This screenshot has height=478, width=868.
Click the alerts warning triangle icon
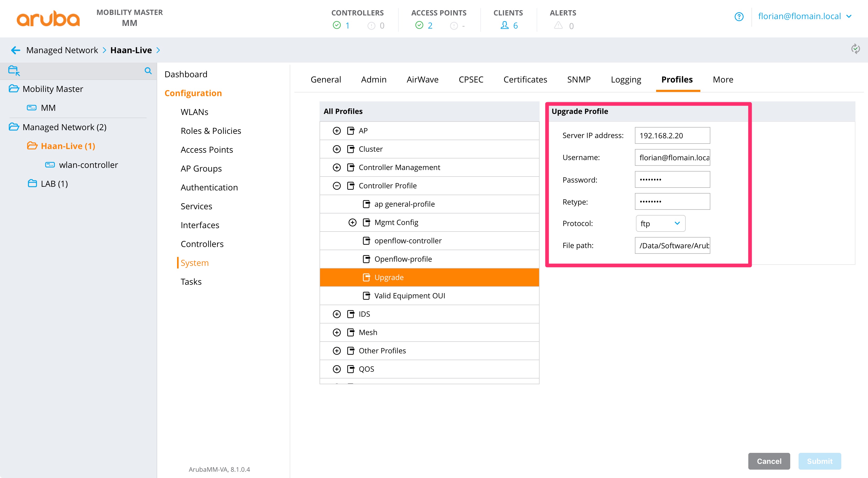pyautogui.click(x=558, y=25)
